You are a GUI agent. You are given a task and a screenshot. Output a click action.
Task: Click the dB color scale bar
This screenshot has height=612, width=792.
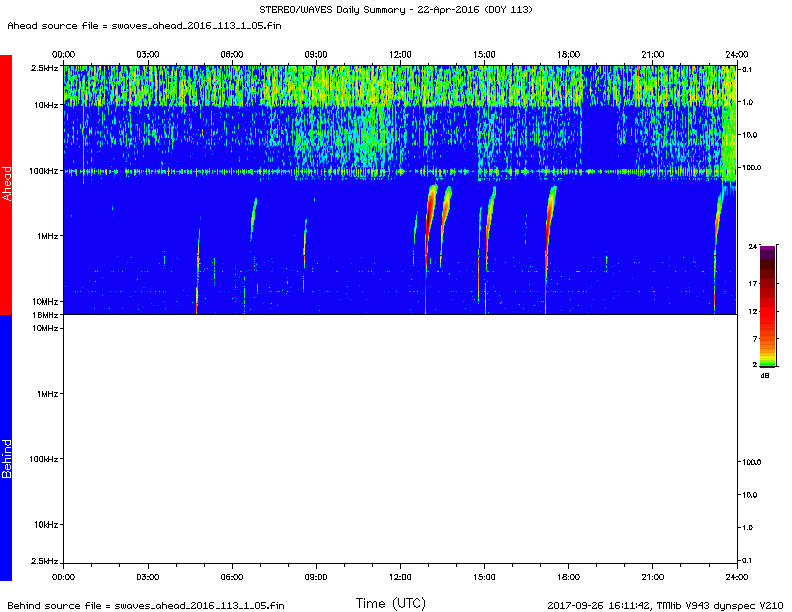pos(754,305)
